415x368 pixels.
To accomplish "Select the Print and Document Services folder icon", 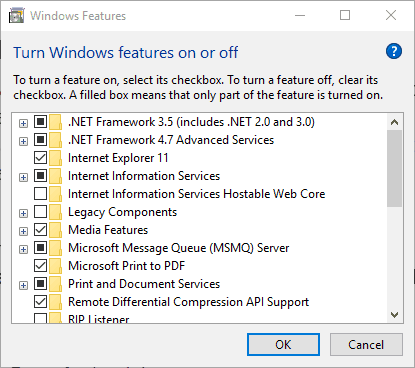I will click(55, 284).
